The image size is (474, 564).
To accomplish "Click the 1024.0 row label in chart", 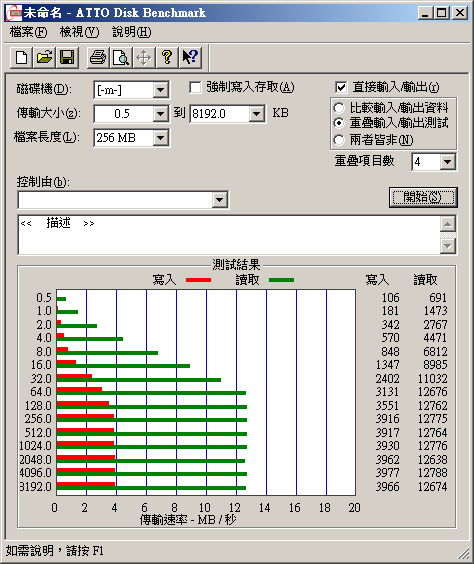I will click(36, 446).
